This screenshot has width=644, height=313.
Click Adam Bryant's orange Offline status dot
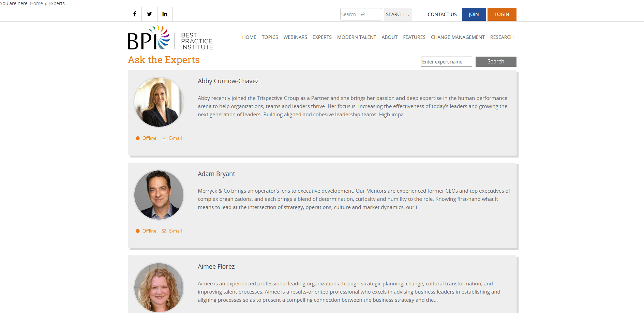[138, 231]
